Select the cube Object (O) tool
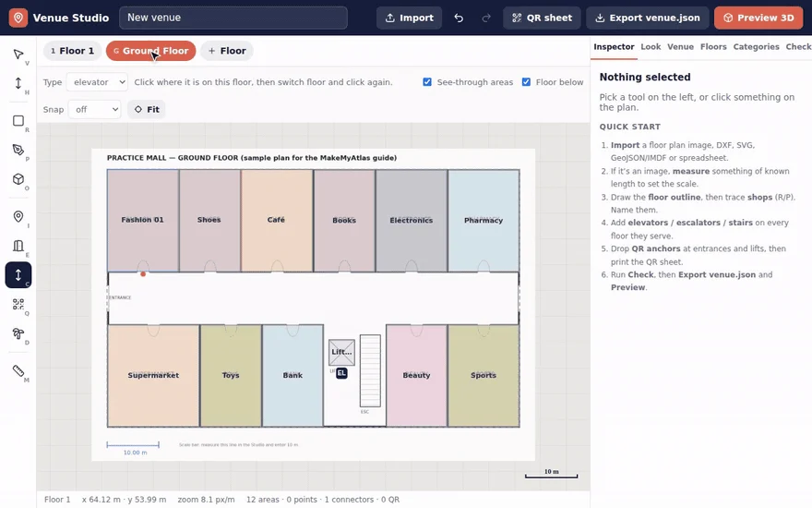 point(18,179)
